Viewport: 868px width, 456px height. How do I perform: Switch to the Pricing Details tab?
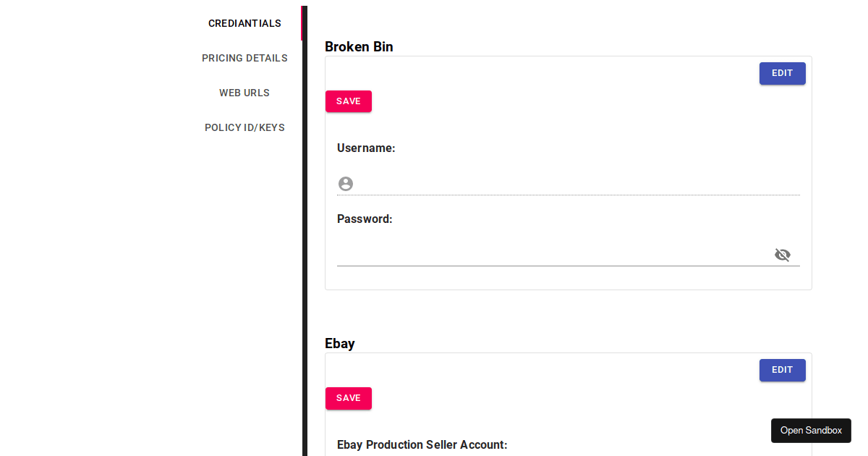point(244,58)
